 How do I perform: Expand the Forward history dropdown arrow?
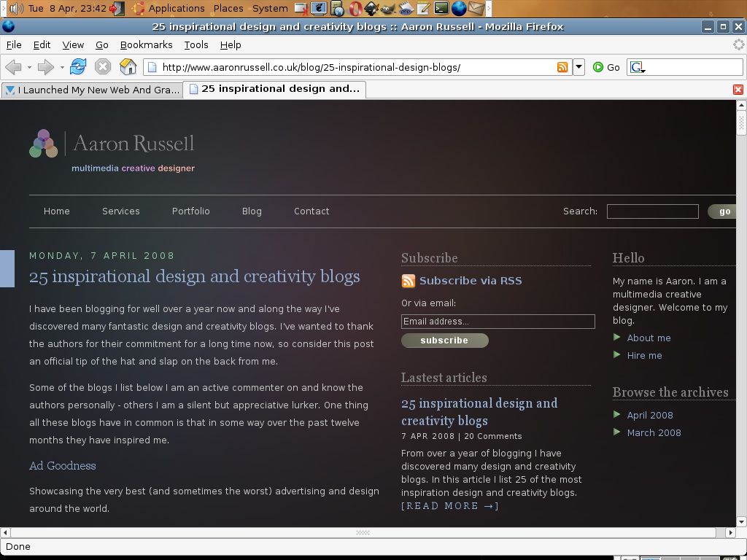tap(62, 67)
